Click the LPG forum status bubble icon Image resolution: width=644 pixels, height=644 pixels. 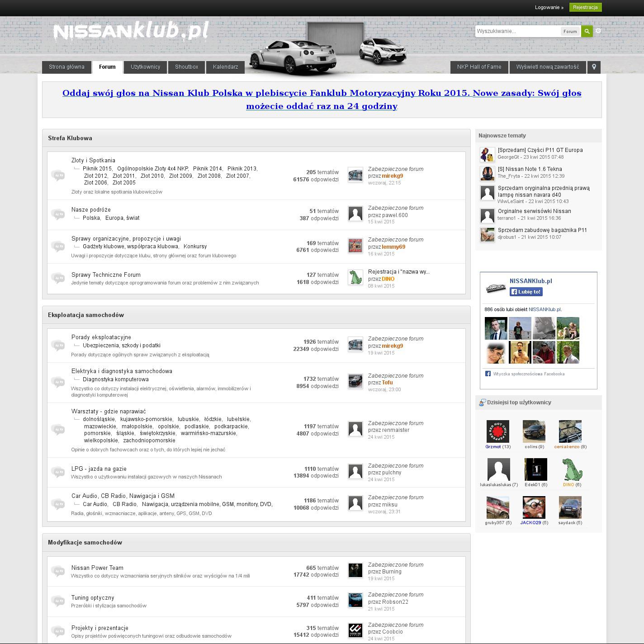[58, 472]
